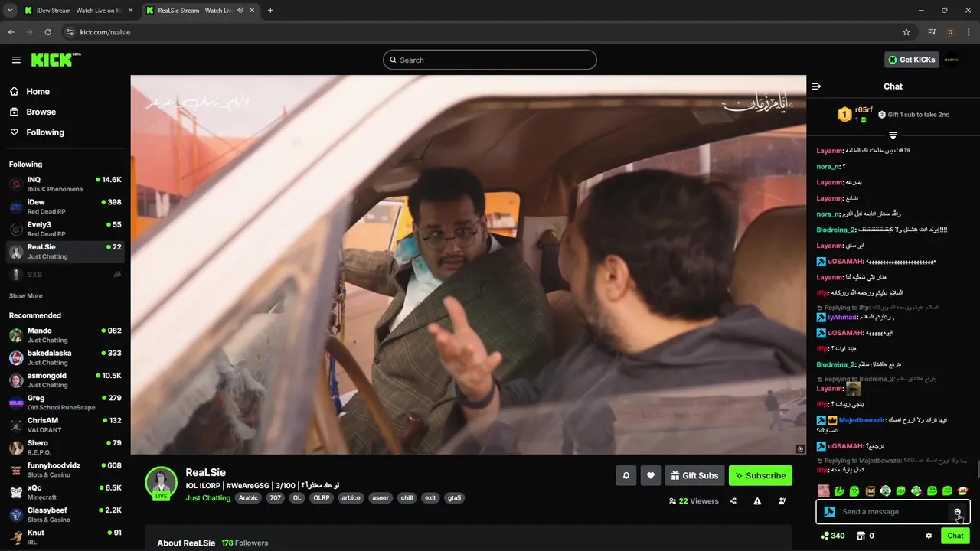Open chat settings gear

pos(929,536)
